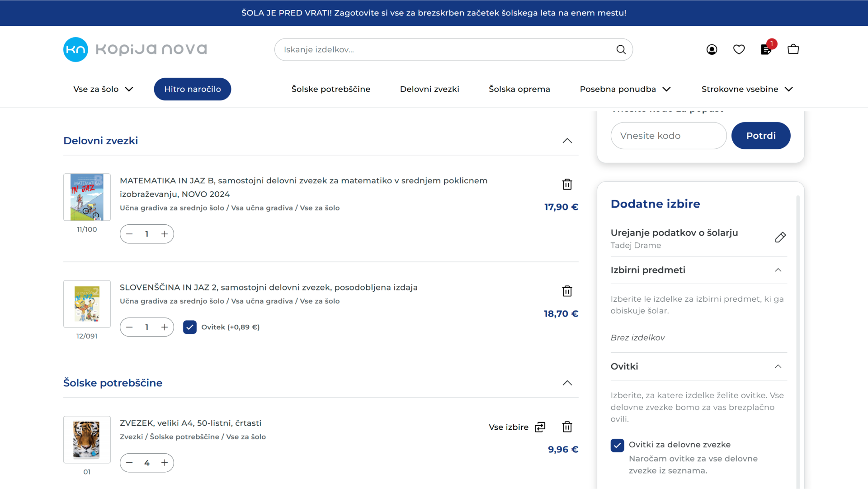Delete MATEMATIKA IN JAZ B with trash icon
The height and width of the screenshot is (489, 868).
click(567, 184)
